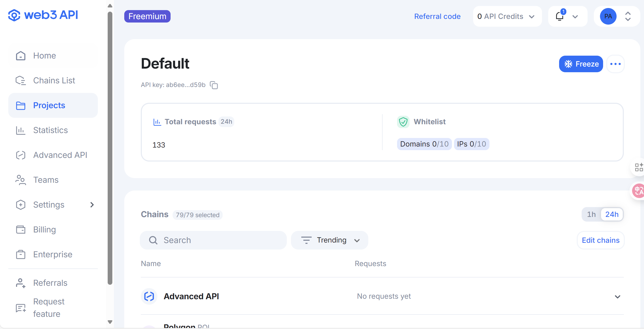Open Statistics in the sidebar

[50, 130]
